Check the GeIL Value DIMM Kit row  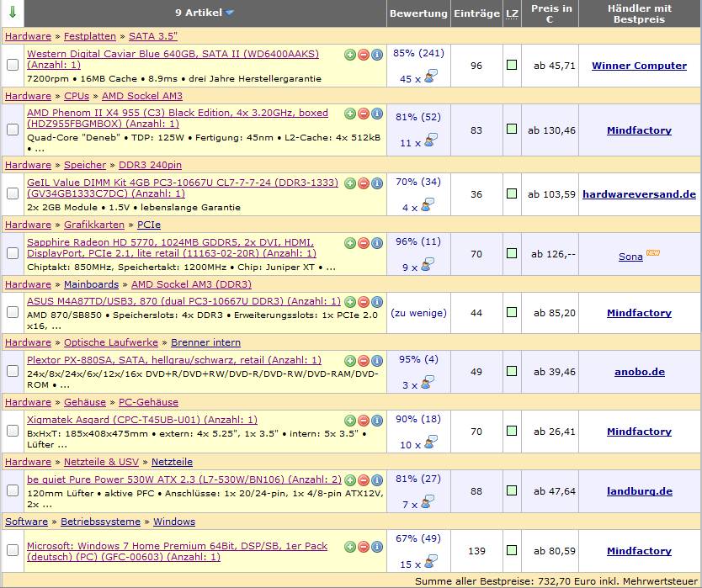click(x=13, y=193)
